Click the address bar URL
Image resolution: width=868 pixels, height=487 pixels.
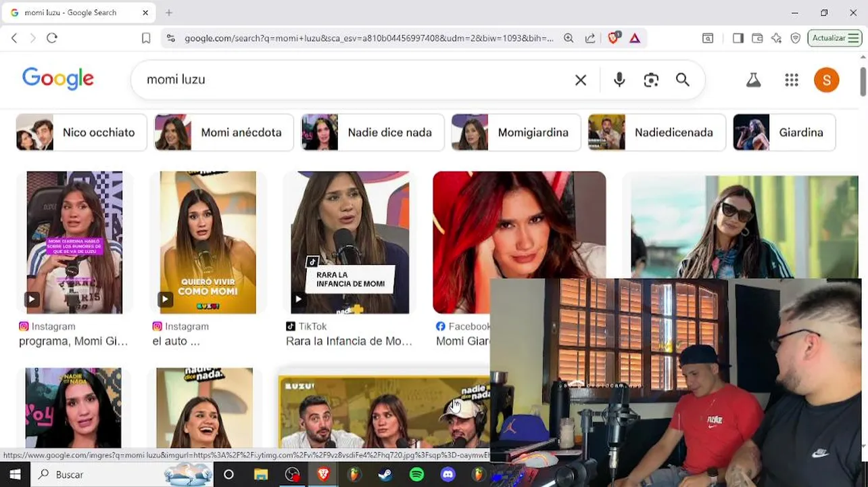(x=368, y=39)
